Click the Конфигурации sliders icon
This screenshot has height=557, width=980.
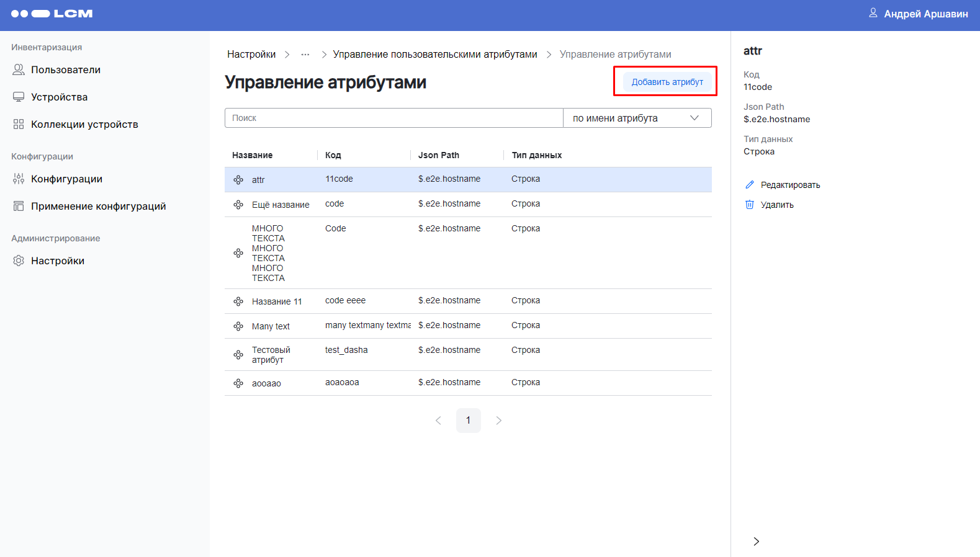19,179
